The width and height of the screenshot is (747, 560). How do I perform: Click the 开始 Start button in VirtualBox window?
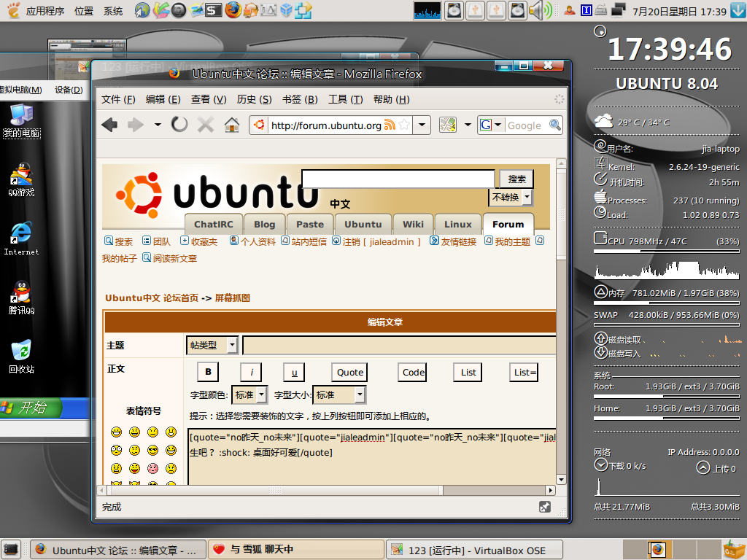31,408
